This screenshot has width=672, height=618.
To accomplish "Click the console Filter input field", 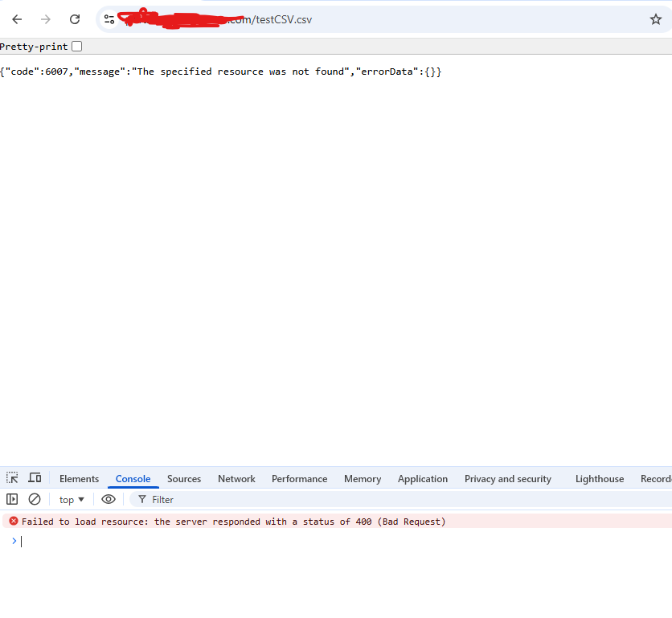I will pyautogui.click(x=322, y=499).
